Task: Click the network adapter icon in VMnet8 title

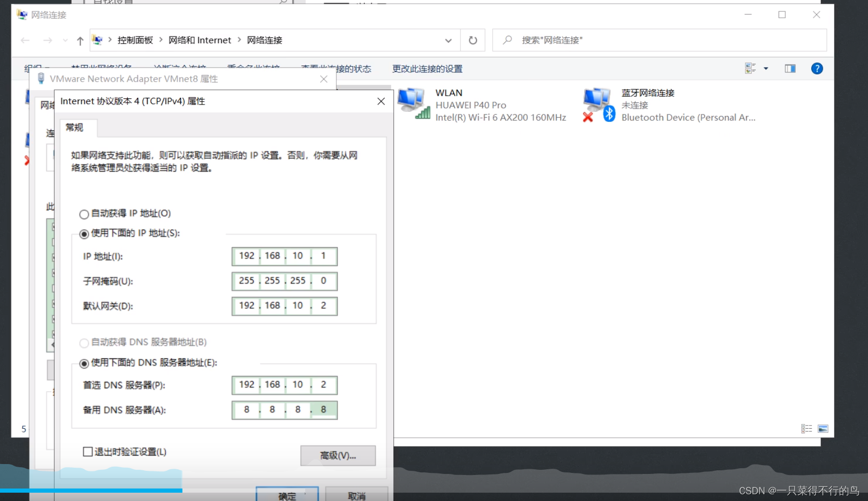Action: 41,79
